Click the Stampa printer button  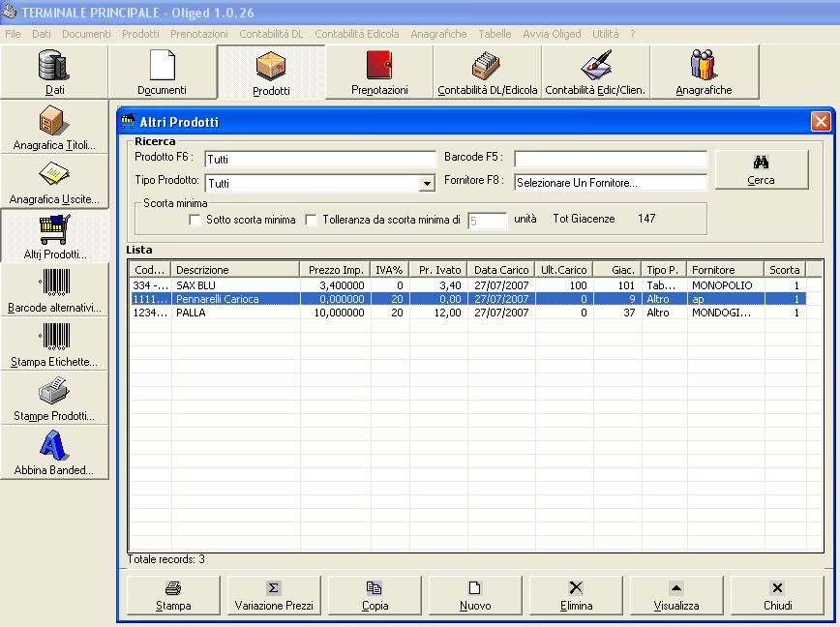(173, 595)
